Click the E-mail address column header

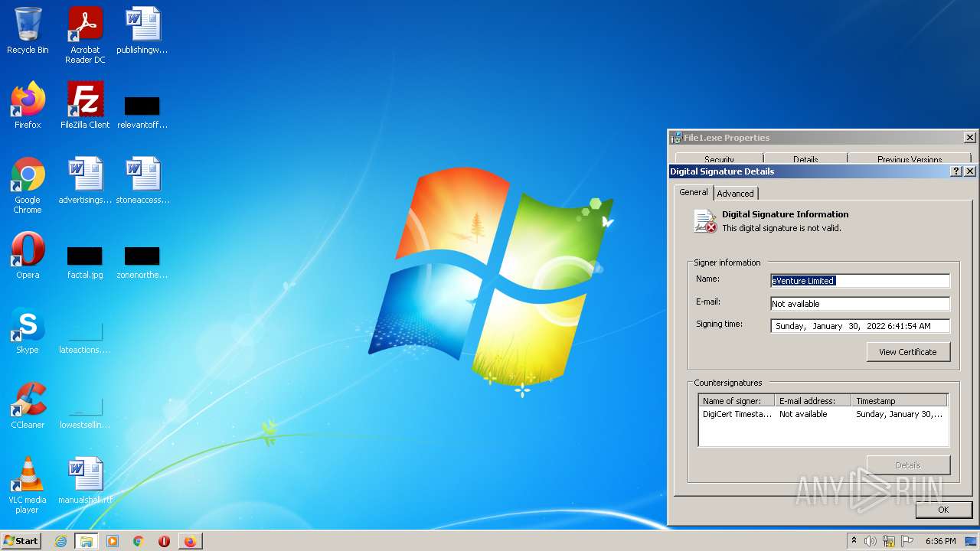click(813, 401)
